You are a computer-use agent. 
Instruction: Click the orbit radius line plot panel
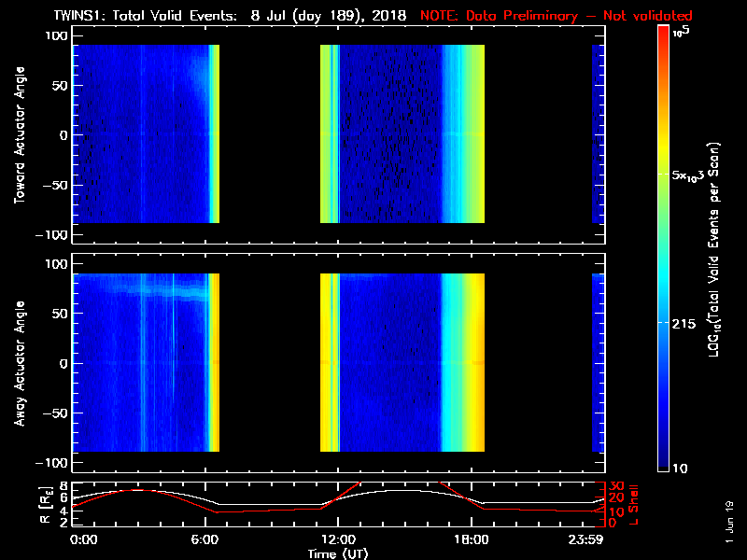[337, 504]
